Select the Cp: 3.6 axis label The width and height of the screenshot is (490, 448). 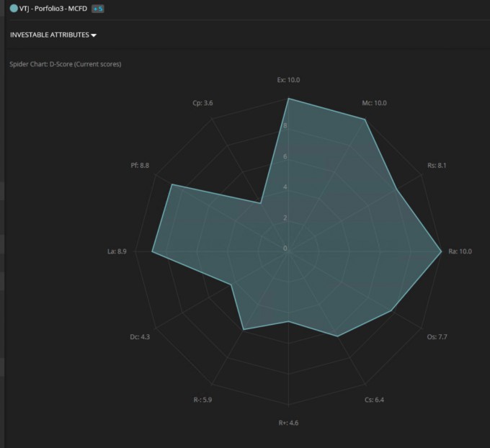[x=202, y=103]
